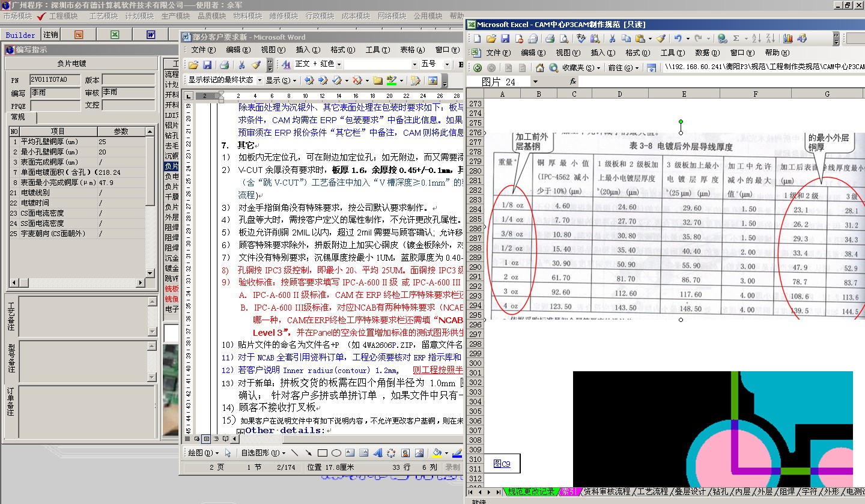Go to next change in Word reviewing toolbar
Screen dimensions: 865x504
(x=323, y=80)
